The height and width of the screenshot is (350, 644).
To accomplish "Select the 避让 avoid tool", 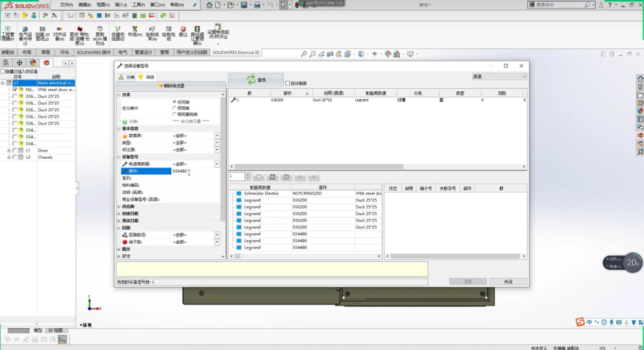I will pyautogui.click(x=183, y=32).
